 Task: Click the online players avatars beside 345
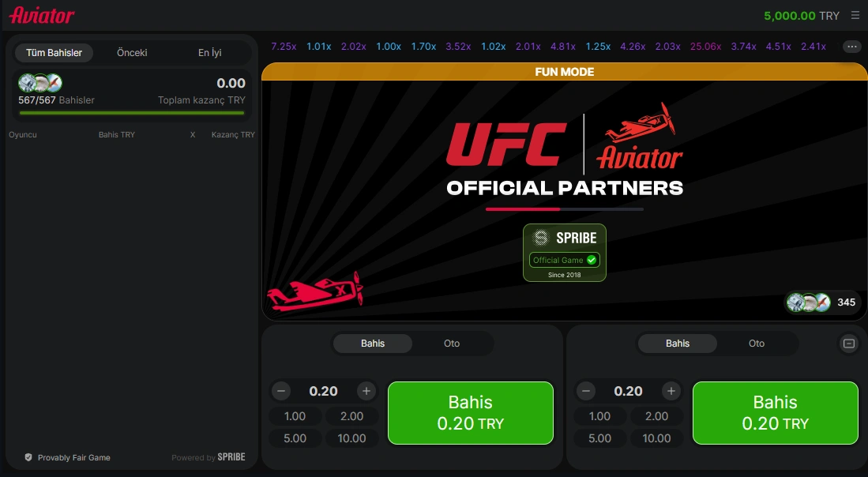point(809,302)
